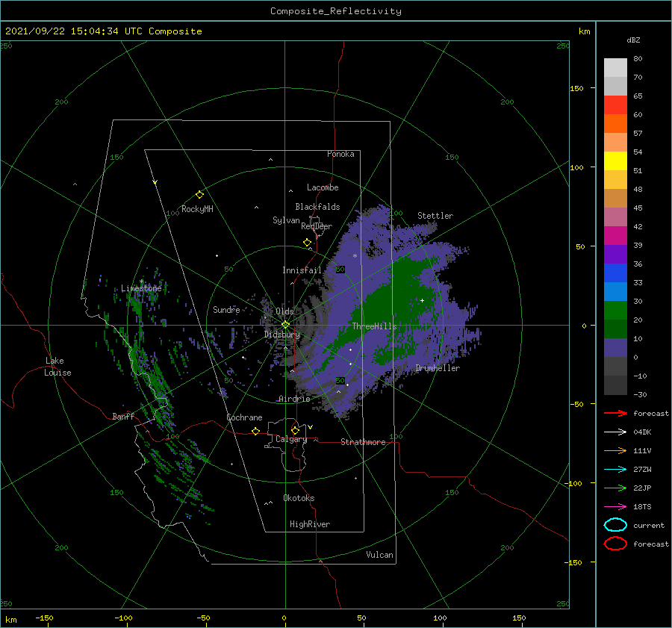Click the 04DK legend label
The height and width of the screenshot is (628, 672).
pyautogui.click(x=642, y=432)
